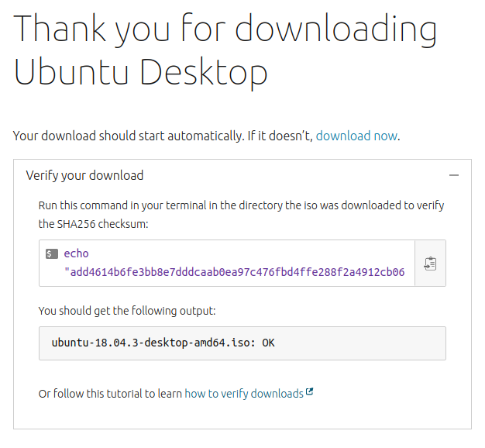Click the "OK" result in expected output
Viewport: 485px width, 448px height.
click(x=268, y=342)
